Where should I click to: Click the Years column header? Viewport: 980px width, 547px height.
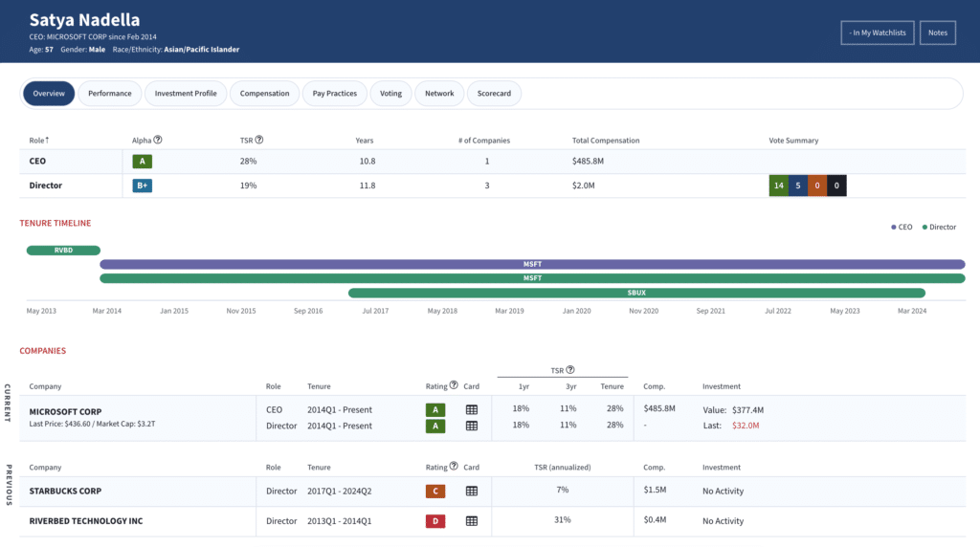click(365, 141)
